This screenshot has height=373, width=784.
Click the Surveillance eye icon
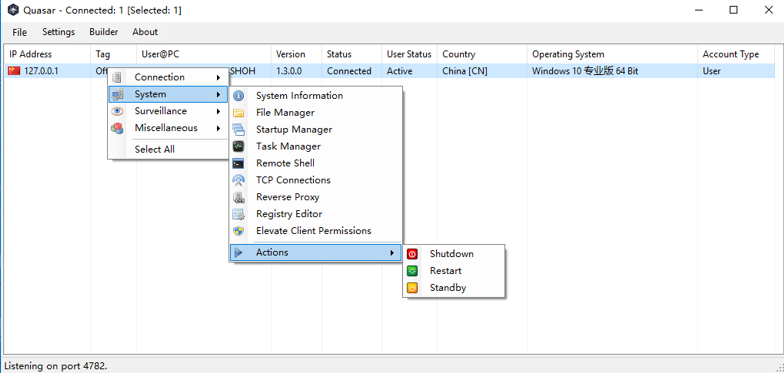click(x=117, y=111)
